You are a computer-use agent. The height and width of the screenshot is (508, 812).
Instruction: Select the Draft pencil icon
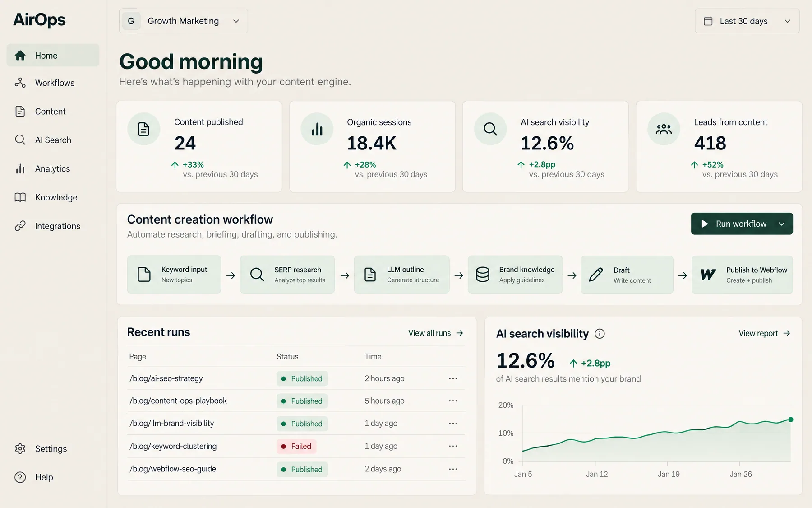click(x=596, y=275)
